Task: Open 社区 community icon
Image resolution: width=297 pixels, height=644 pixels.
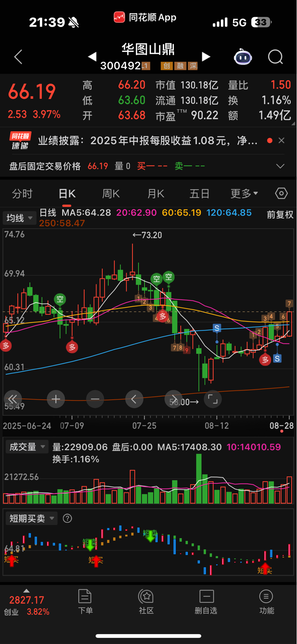Action: coord(146,602)
